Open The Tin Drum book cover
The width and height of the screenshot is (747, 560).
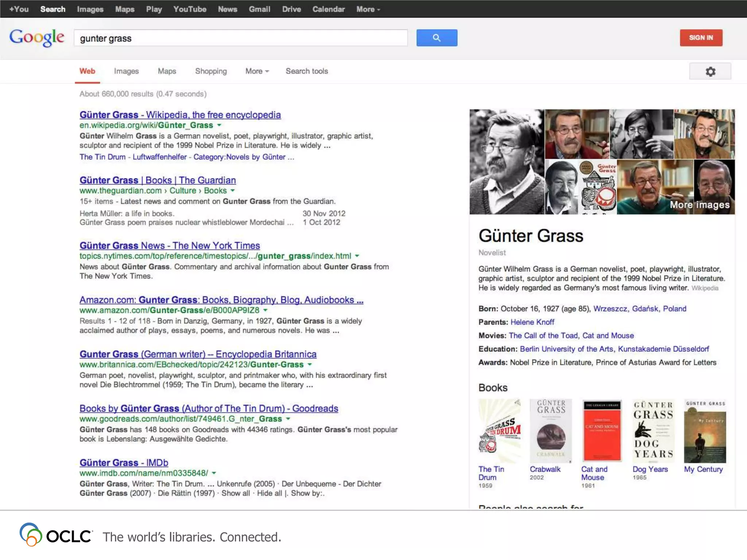[x=499, y=431]
